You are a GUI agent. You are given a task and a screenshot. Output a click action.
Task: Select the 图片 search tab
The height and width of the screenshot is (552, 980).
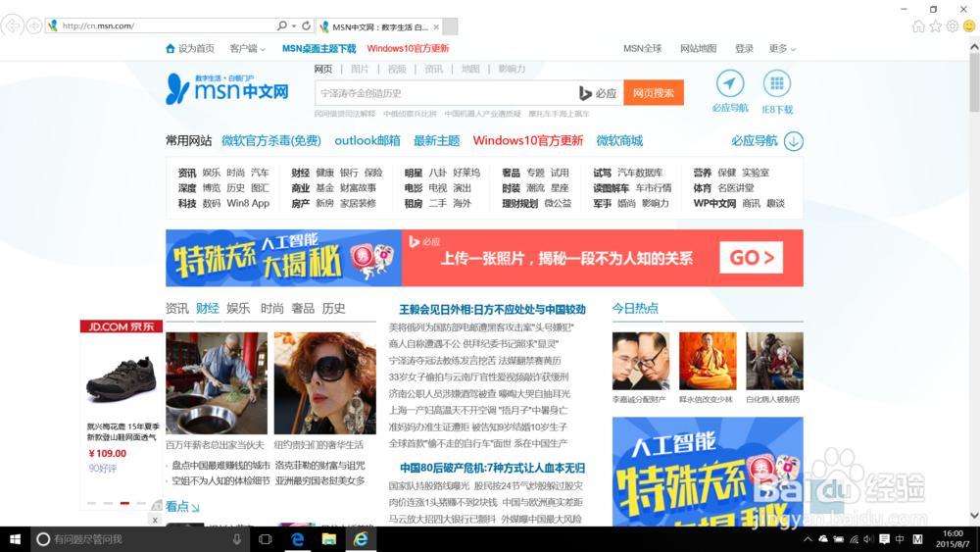360,69
